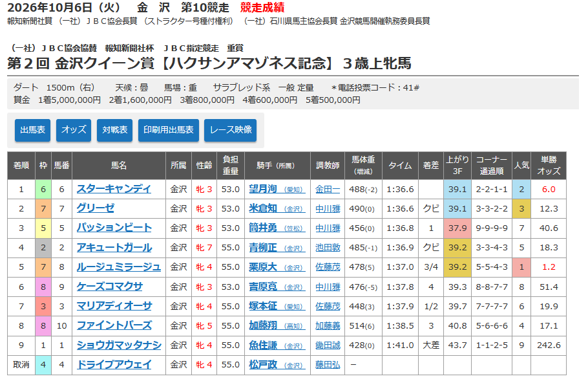View jockey 栗原大 profile
Viewport: 588px width, 383px height.
pos(277,267)
